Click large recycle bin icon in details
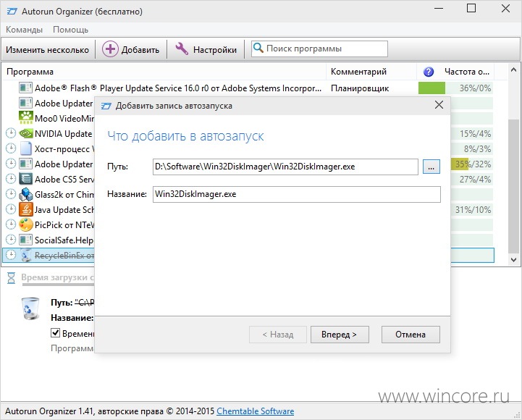The image size is (522, 420). tap(30, 308)
